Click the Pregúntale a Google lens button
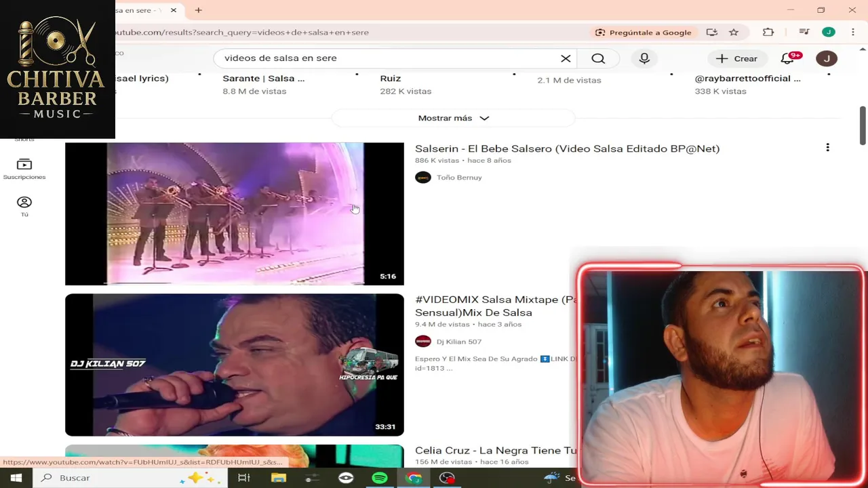This screenshot has width=868, height=488. [x=644, y=32]
